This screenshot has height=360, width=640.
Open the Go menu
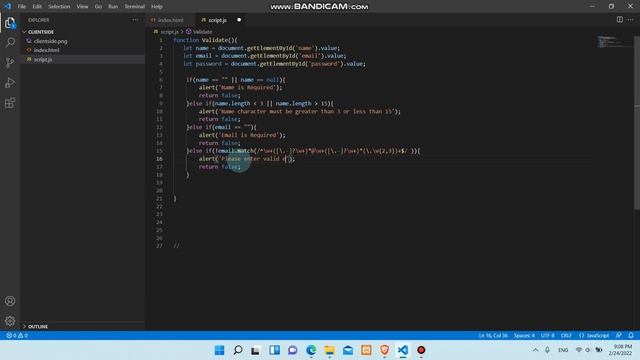point(98,7)
